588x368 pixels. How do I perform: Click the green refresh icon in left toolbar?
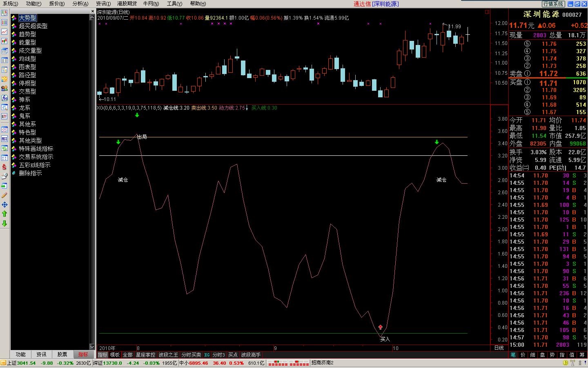[4, 148]
